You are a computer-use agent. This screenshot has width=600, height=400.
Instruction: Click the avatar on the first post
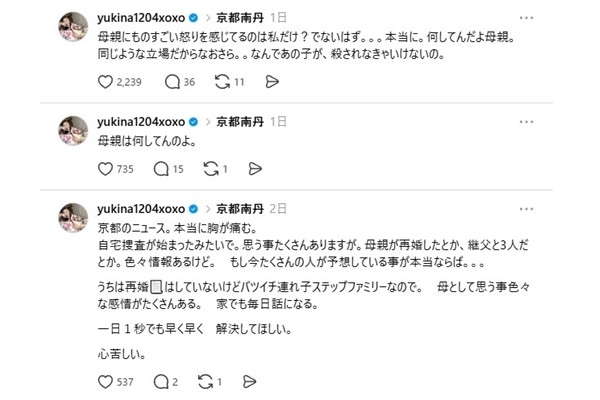tap(74, 28)
